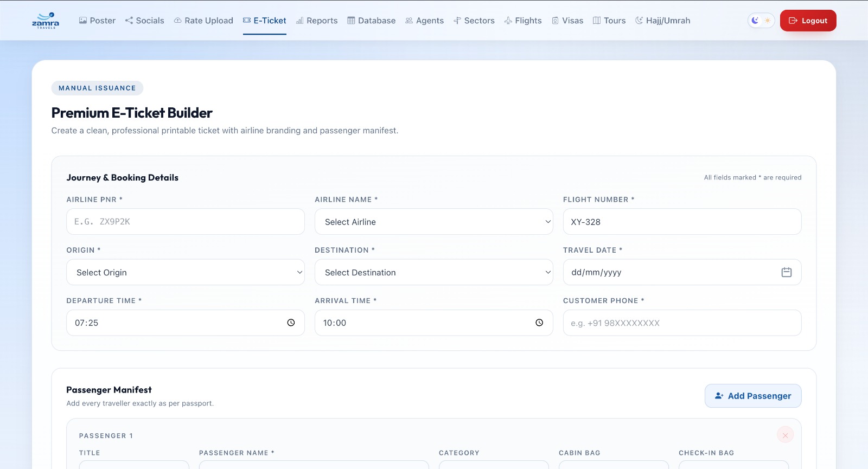
Task: Toggle dark/light theme switch
Action: click(x=761, y=21)
